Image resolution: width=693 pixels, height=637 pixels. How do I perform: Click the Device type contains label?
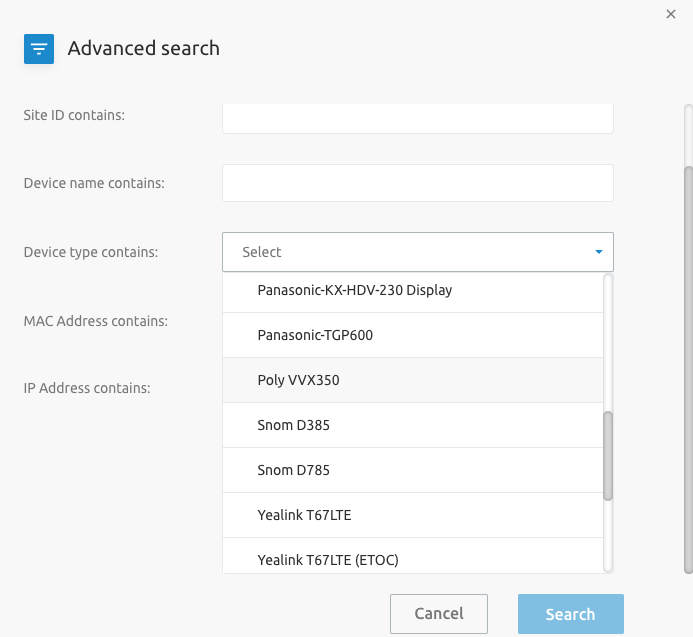click(x=91, y=252)
